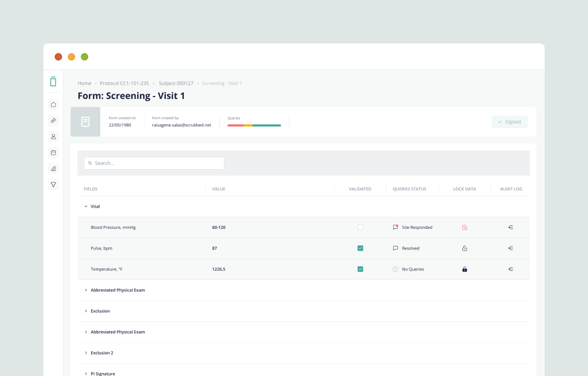Click the Queries progress bar
Viewport: 588px width, 376px height.
[254, 125]
